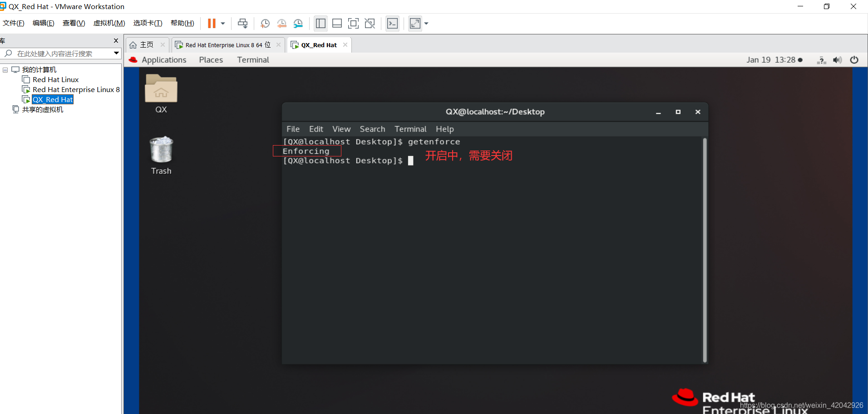868x414 pixels.
Task: Click the library search input field
Action: pos(61,54)
